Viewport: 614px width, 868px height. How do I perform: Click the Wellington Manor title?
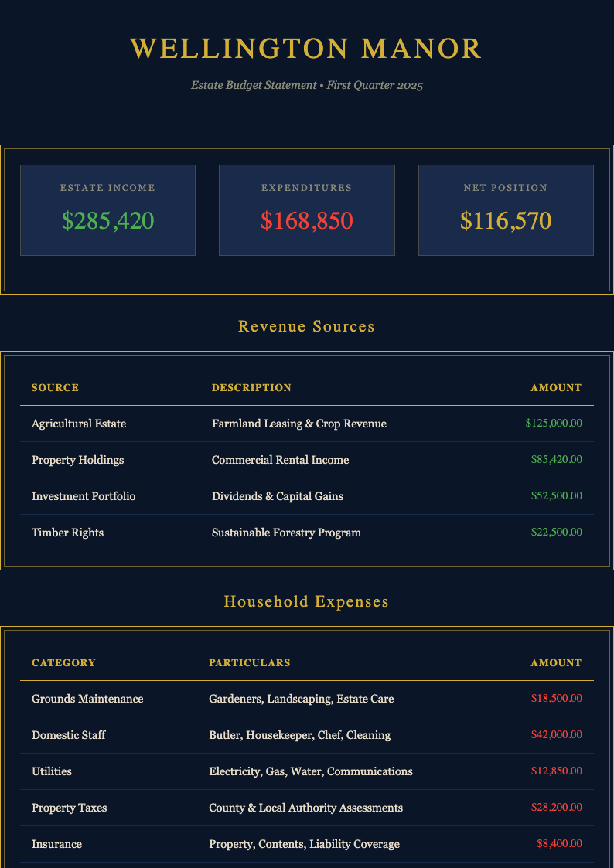click(306, 49)
